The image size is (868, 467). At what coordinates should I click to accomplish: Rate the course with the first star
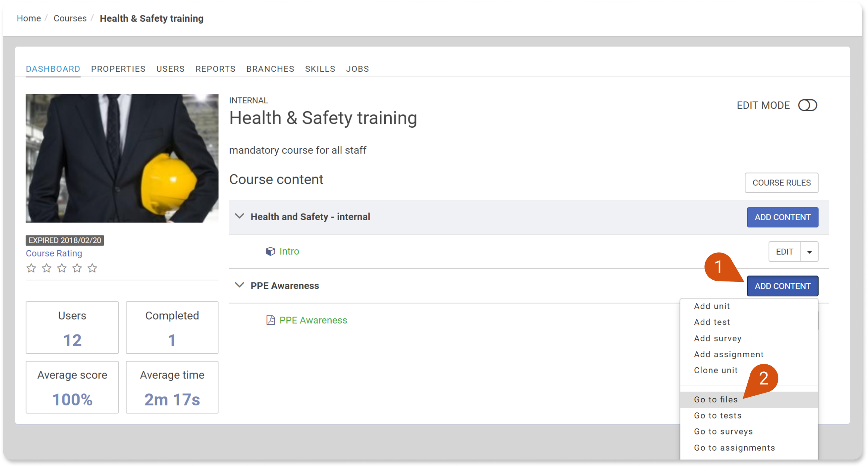click(x=31, y=268)
